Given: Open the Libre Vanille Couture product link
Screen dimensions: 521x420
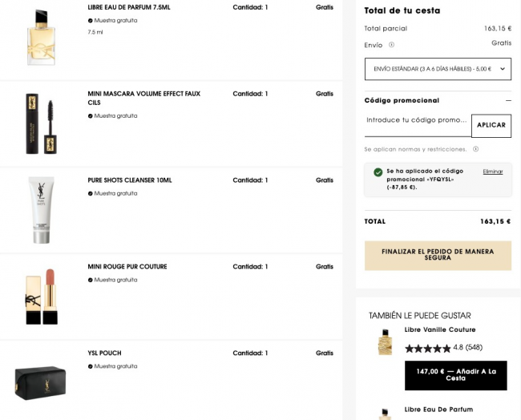Looking at the screenshot, I should pyautogui.click(x=440, y=329).
